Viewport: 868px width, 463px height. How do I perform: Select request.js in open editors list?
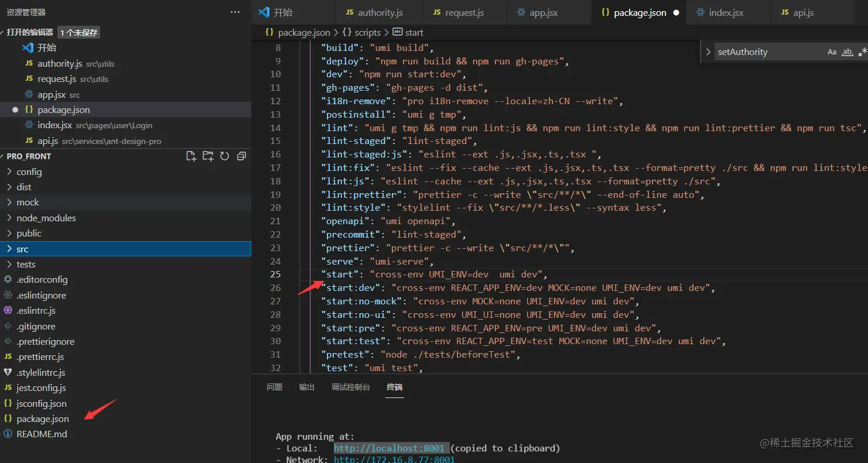tap(125, 78)
